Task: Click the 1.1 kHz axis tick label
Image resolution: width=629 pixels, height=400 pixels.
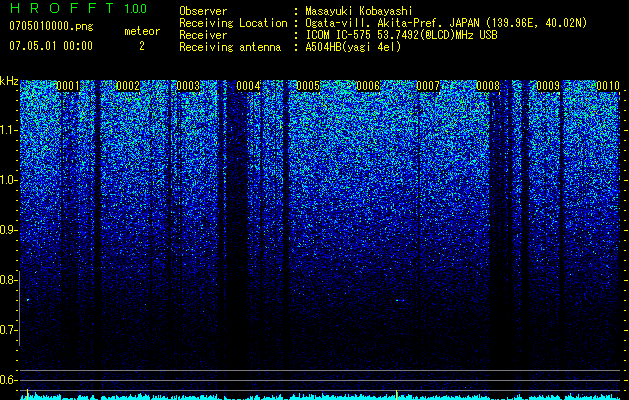Action: 7,130
